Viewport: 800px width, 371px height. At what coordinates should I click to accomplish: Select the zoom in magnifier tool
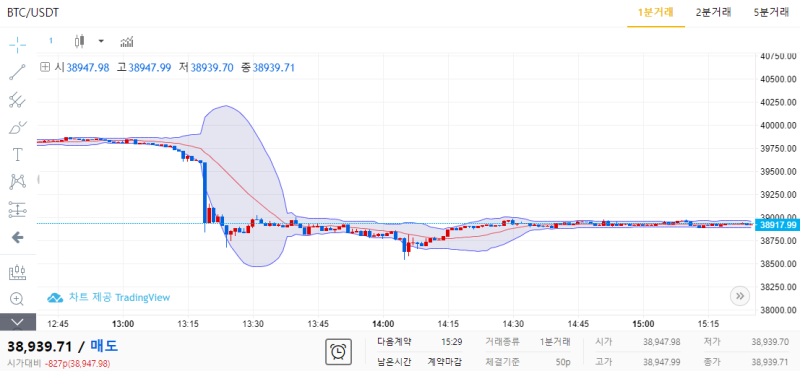coord(17,299)
